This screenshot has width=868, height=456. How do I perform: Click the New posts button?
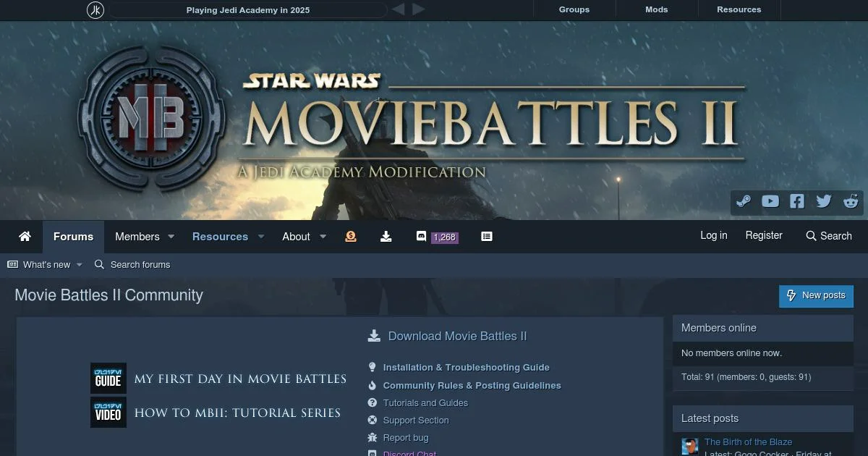tap(816, 295)
